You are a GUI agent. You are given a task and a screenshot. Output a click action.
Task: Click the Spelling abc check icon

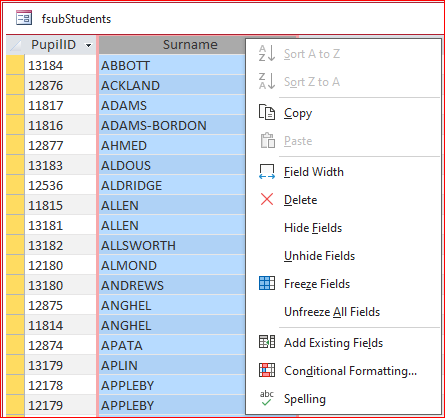(267, 398)
